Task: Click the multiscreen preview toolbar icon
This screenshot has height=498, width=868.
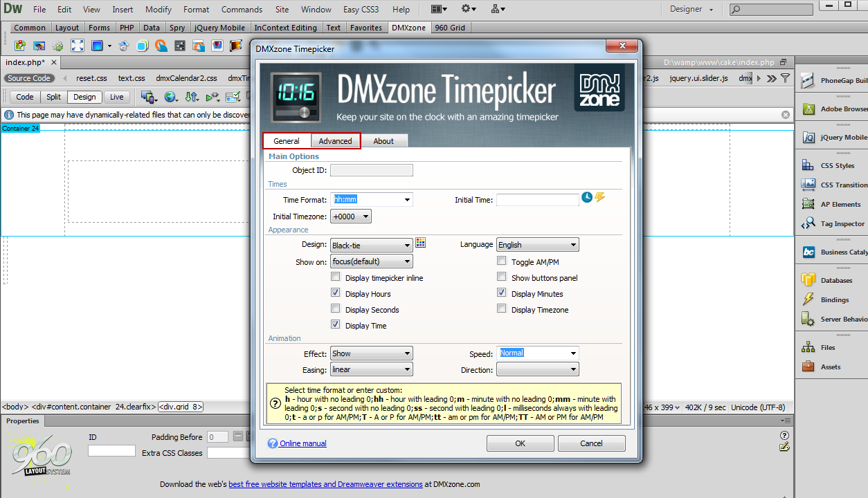Action: [148, 97]
